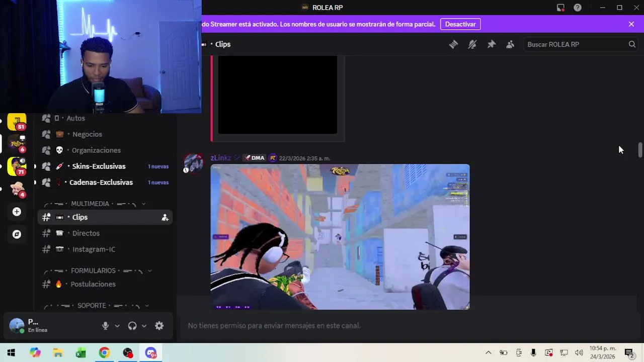The width and height of the screenshot is (644, 362).
Task: Select the yellow server with 71 badge
Action: [17, 166]
